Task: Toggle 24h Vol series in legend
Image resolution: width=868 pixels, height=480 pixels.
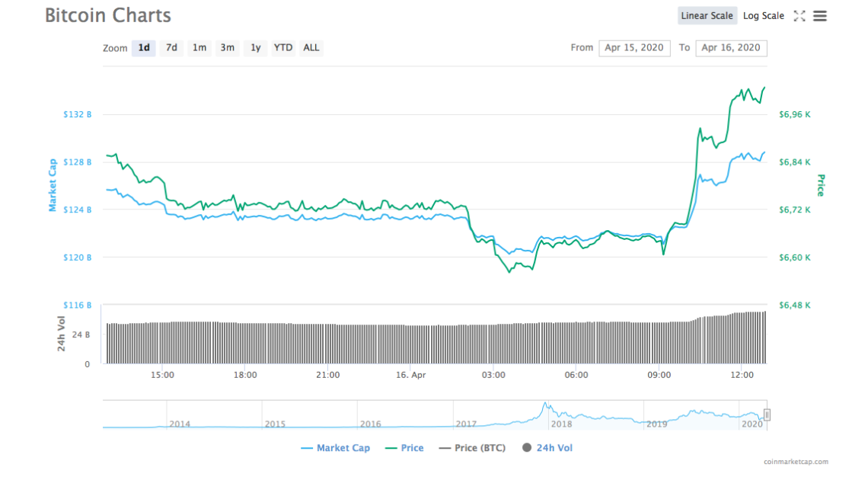Action: click(547, 448)
